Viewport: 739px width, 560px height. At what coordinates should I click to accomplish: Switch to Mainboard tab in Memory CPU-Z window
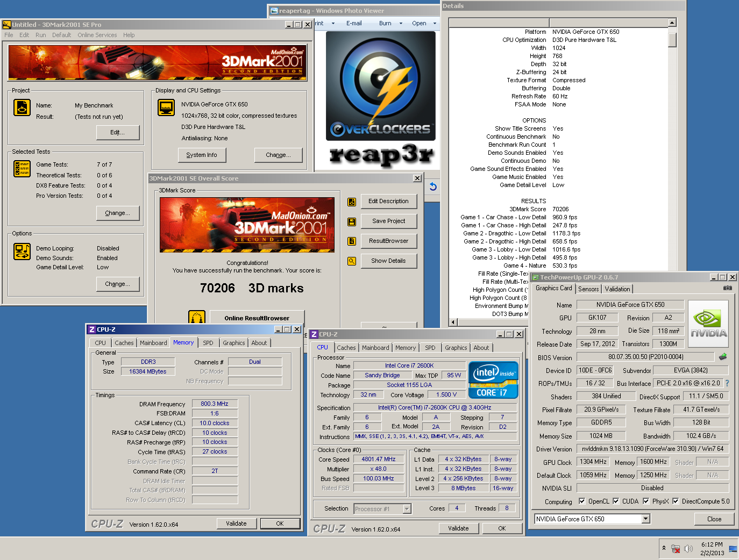153,343
